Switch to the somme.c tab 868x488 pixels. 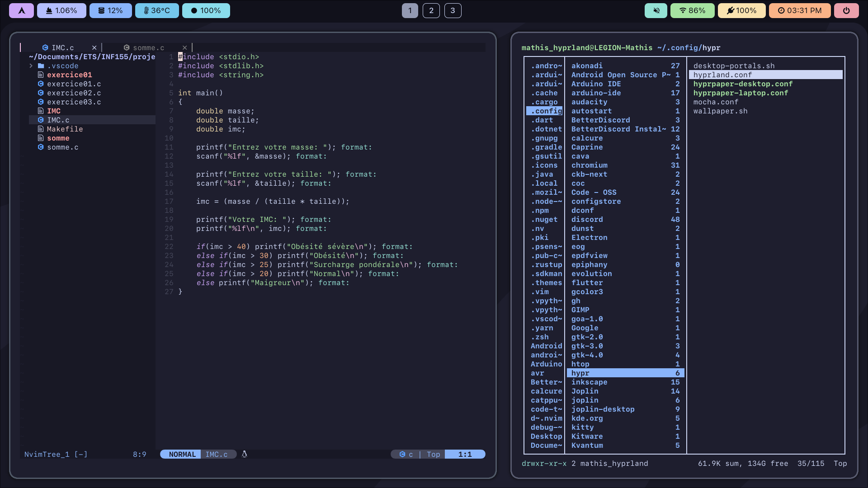click(148, 47)
